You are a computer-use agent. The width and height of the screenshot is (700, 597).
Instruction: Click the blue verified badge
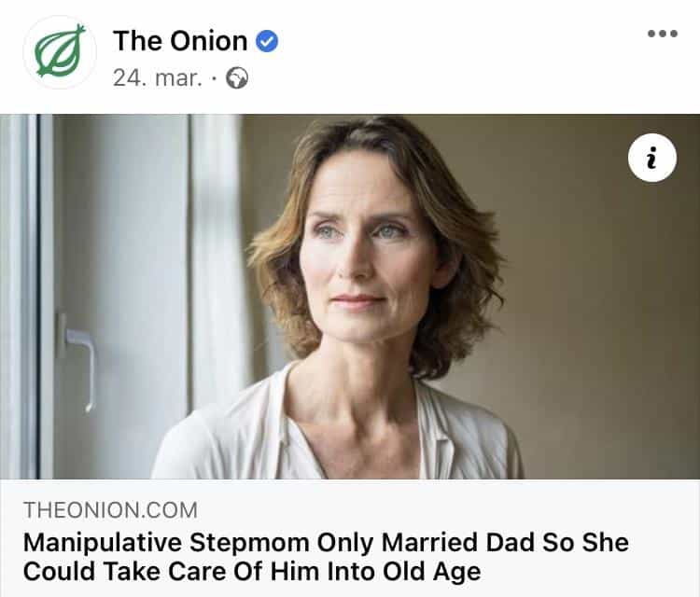[x=268, y=41]
